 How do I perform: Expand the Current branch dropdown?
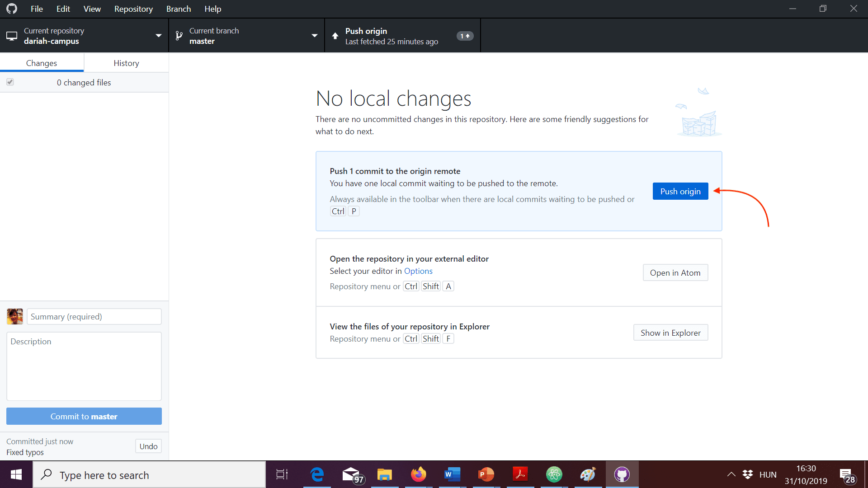coord(315,36)
